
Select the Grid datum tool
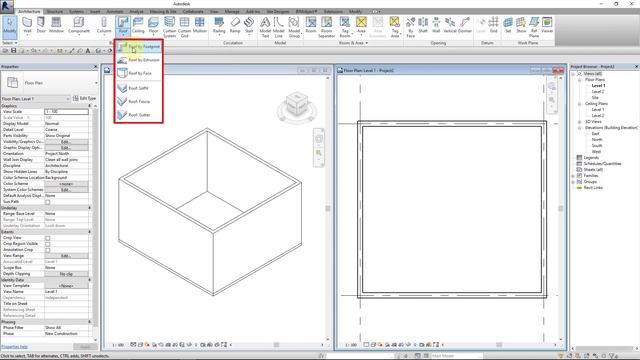493,25
